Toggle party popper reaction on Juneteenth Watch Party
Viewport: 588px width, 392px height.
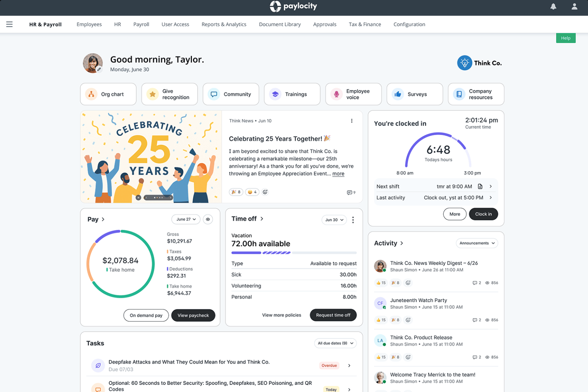click(x=395, y=320)
